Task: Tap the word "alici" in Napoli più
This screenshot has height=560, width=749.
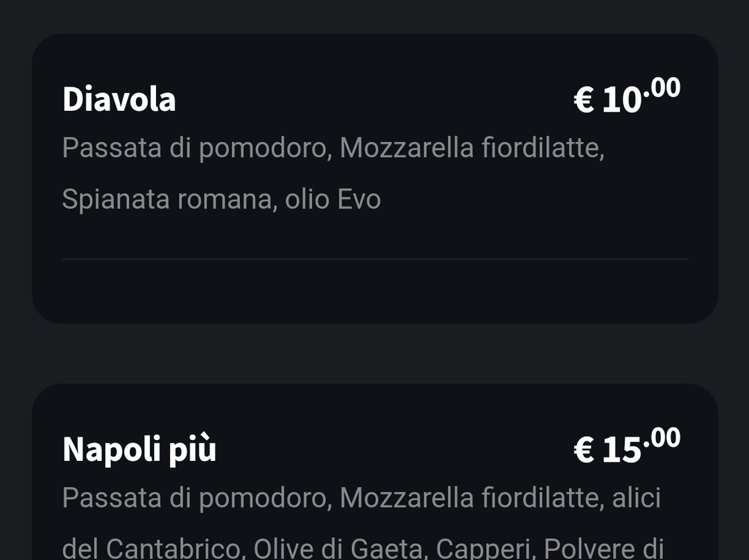Action: [636, 498]
